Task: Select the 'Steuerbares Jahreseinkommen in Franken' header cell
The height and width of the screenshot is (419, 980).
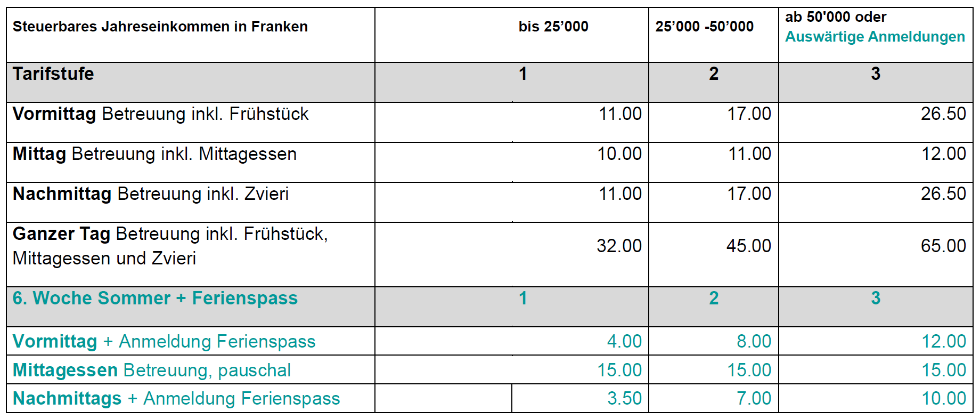Action: coord(160,27)
